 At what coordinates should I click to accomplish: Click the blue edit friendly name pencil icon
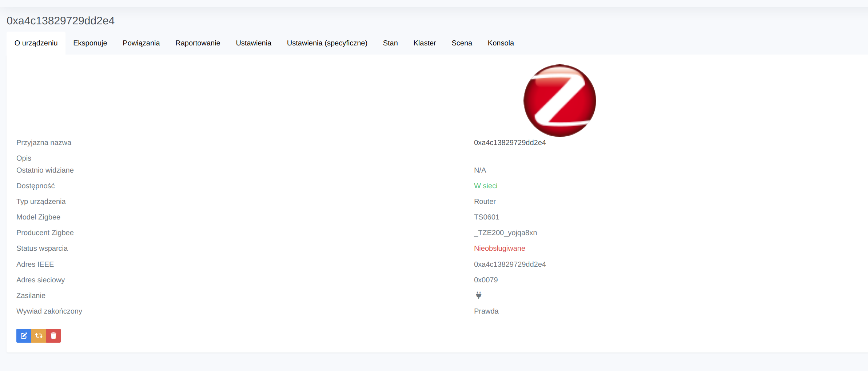(x=24, y=335)
